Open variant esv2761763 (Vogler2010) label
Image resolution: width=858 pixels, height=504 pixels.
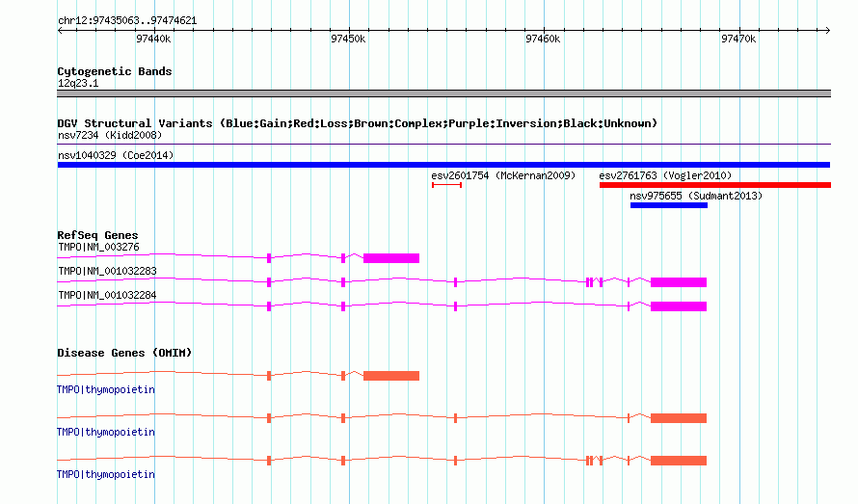click(x=665, y=175)
